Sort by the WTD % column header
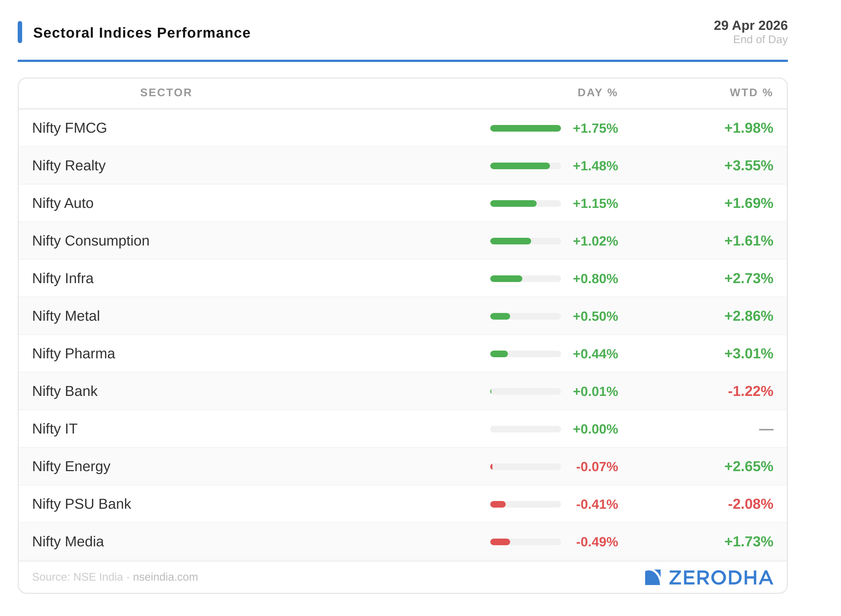Image resolution: width=841 pixels, height=616 pixels. (x=751, y=93)
